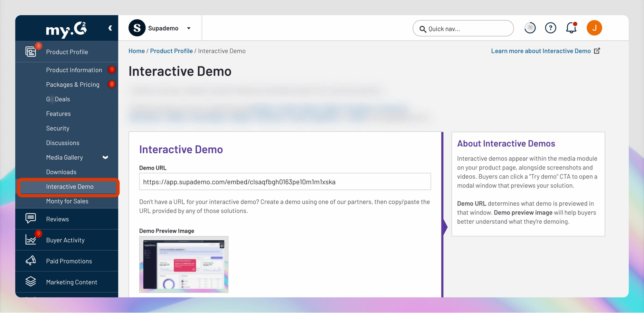Open Monty for Sales

click(x=67, y=201)
